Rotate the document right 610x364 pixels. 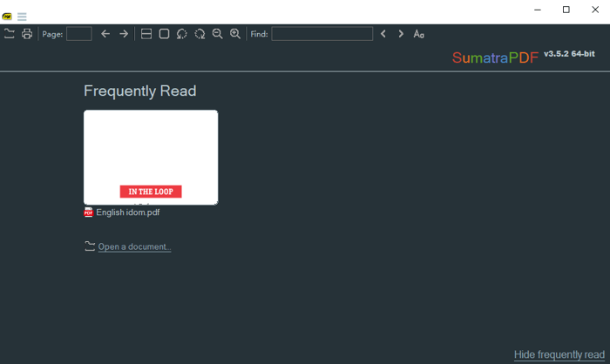click(200, 34)
